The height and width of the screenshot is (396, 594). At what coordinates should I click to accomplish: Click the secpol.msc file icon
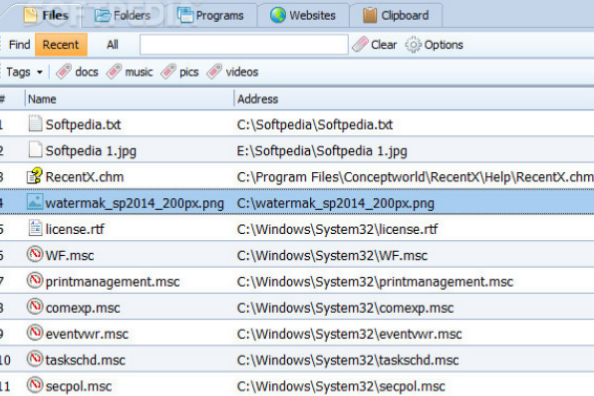(35, 385)
